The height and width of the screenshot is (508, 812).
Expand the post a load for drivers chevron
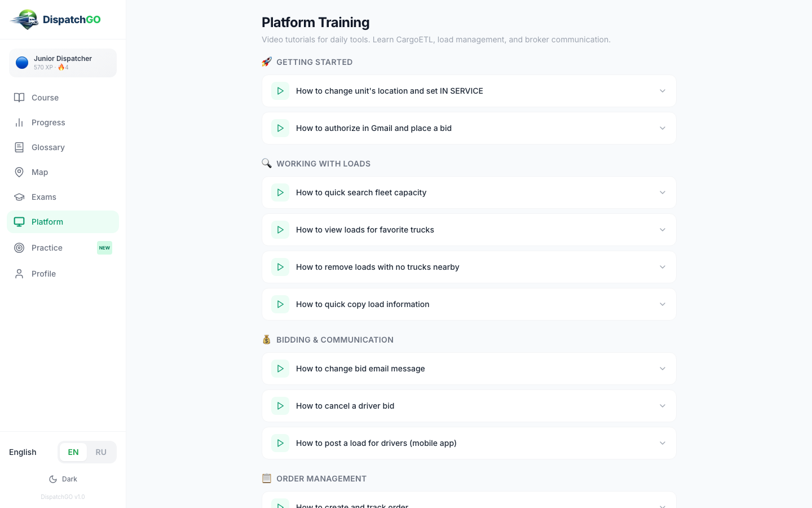pyautogui.click(x=663, y=443)
